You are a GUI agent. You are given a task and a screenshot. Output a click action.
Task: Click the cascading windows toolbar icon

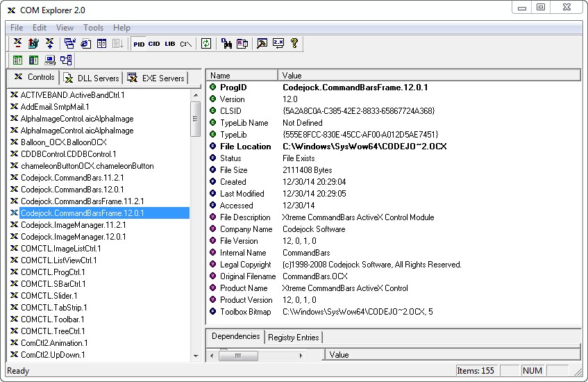[x=69, y=44]
